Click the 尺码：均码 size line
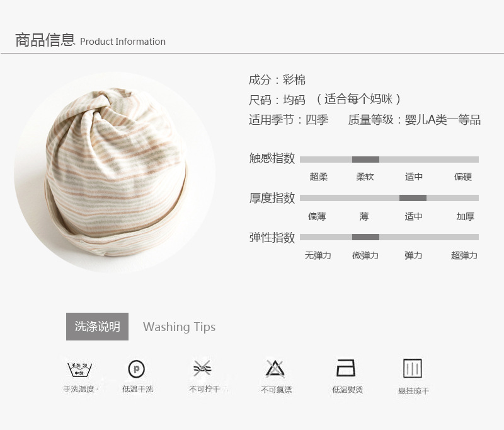The image size is (504, 430). coord(325,100)
